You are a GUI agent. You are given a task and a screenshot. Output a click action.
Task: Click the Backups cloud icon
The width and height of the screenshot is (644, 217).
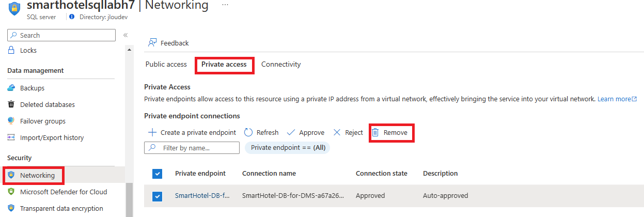click(x=11, y=88)
